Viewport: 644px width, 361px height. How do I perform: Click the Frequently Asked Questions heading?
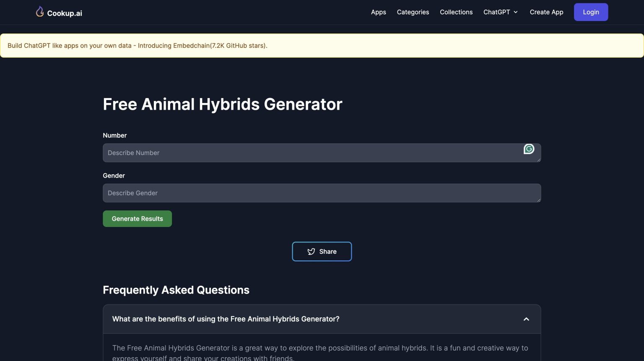pos(176,290)
